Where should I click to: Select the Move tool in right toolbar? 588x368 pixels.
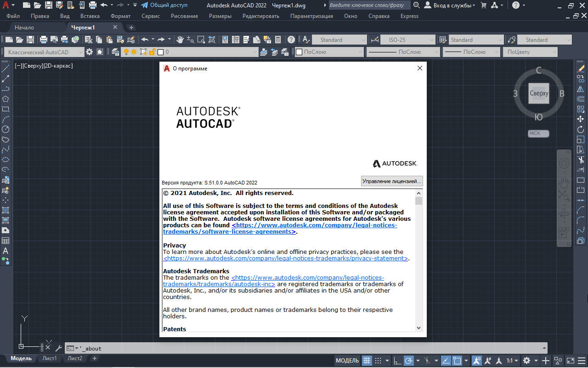coord(581,119)
